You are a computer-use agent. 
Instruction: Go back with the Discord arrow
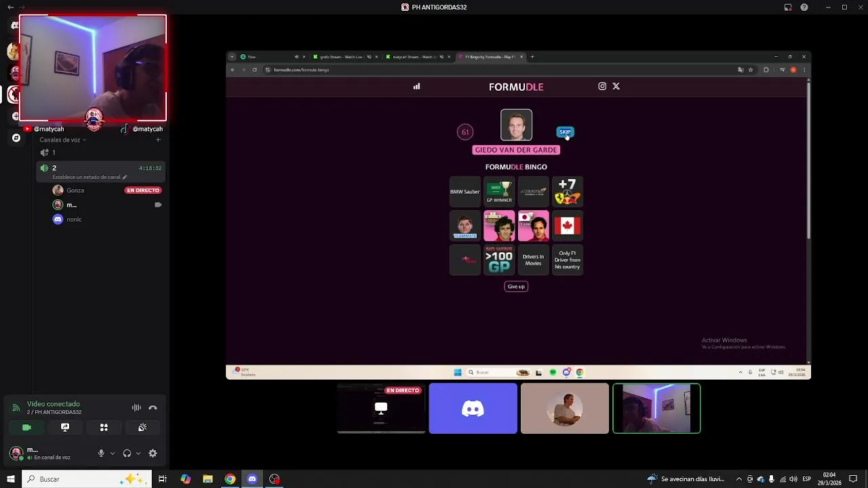[x=10, y=7]
